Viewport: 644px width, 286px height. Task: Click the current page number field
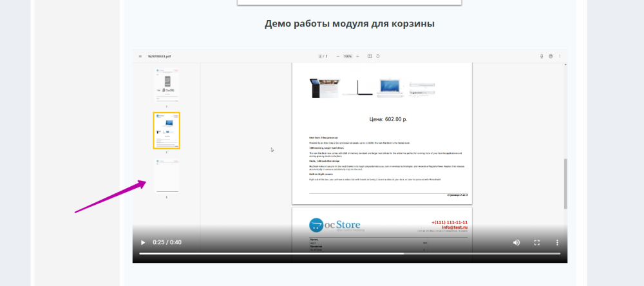320,56
